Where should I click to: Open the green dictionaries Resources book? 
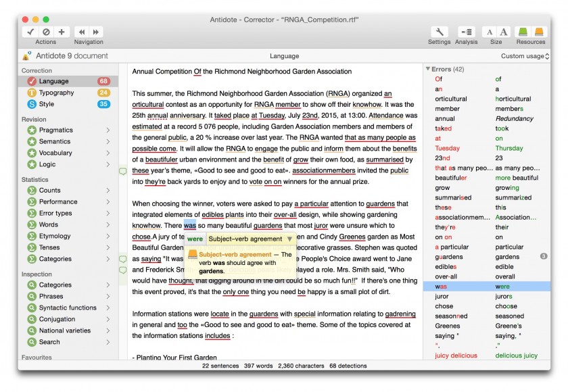coord(523,32)
